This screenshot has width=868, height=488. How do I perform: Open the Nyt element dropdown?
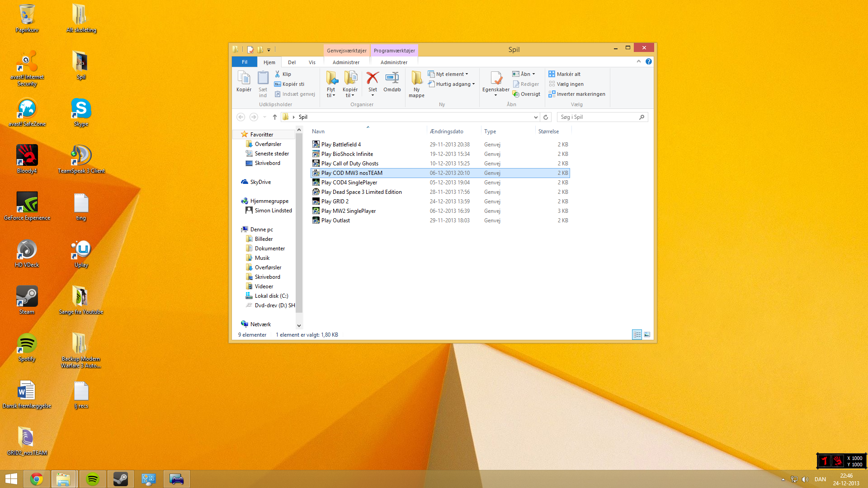448,74
